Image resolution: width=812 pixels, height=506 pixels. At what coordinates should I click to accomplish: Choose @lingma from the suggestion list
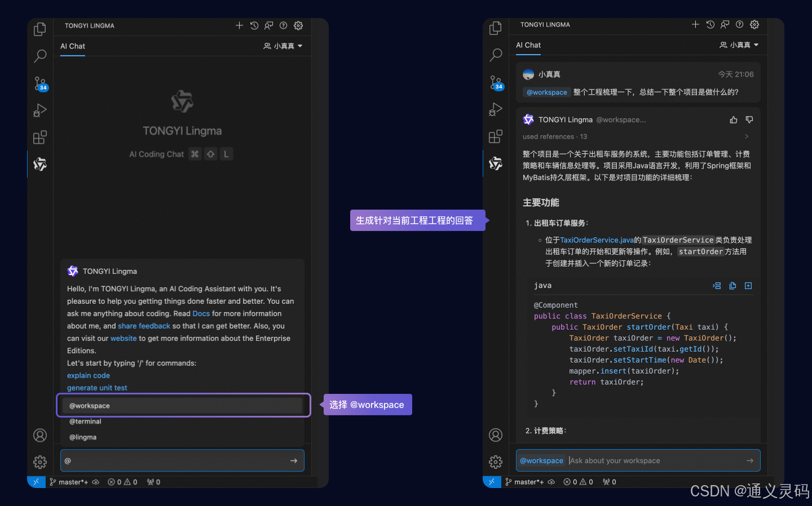point(183,437)
